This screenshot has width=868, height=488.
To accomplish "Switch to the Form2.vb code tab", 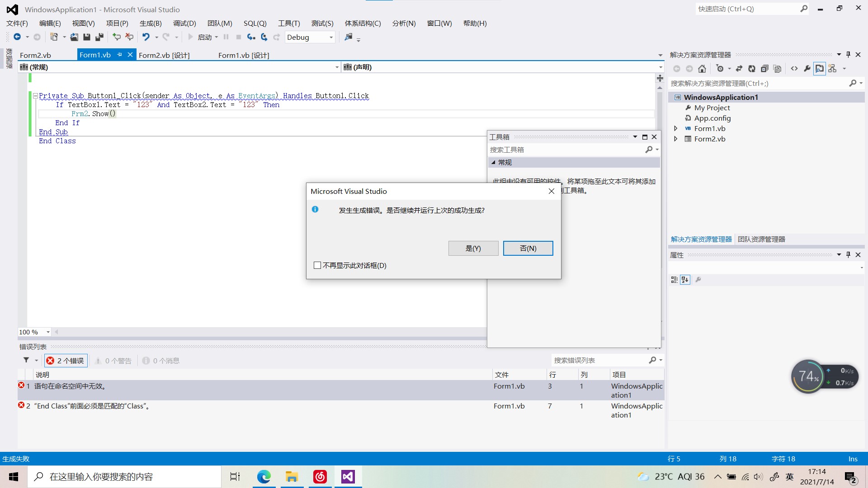I will tap(35, 55).
